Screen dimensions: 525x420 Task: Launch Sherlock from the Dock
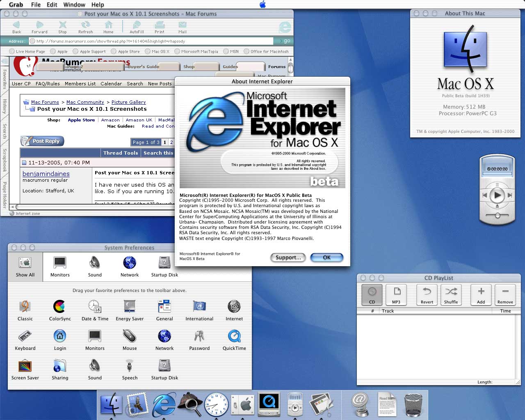click(x=190, y=404)
